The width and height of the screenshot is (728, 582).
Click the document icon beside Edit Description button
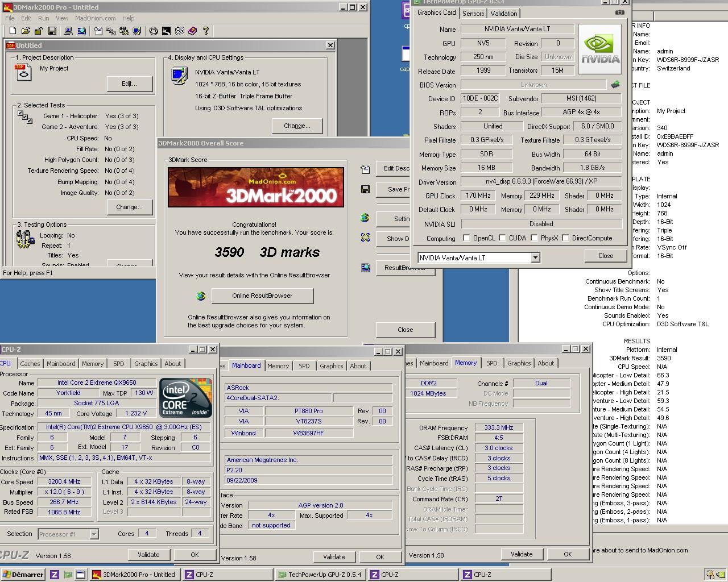coord(365,169)
